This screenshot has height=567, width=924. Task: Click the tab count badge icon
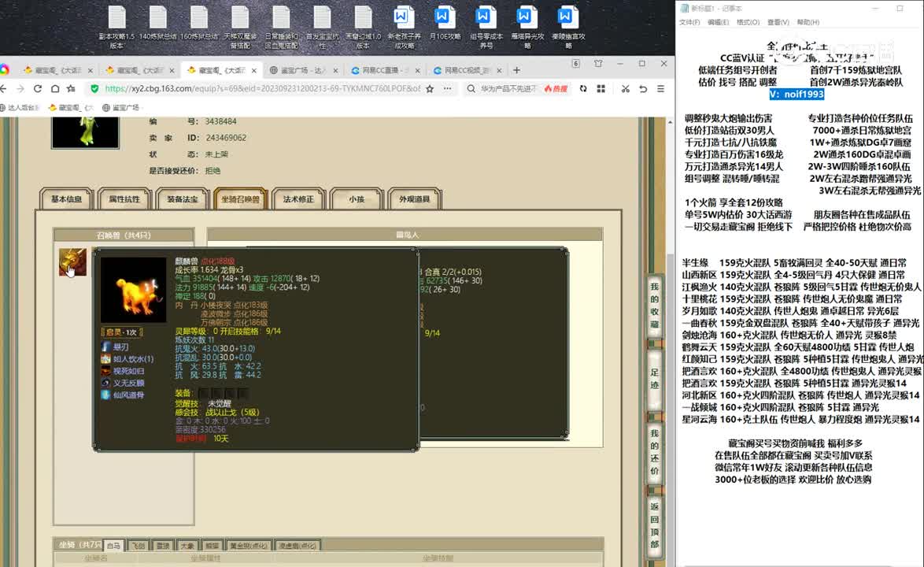(576, 64)
